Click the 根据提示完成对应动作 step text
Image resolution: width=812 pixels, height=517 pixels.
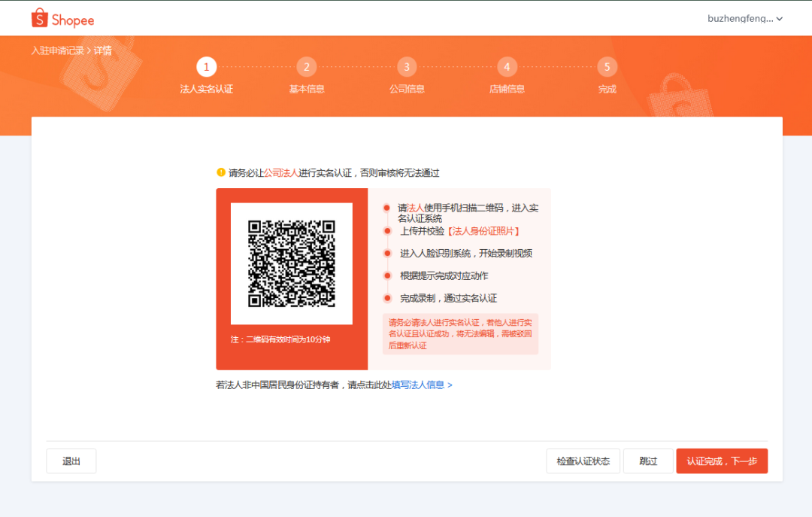(444, 275)
